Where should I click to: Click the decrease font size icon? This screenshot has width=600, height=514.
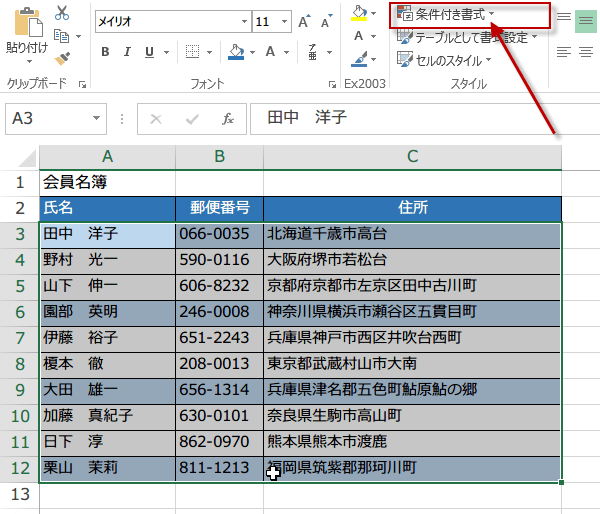click(x=325, y=21)
